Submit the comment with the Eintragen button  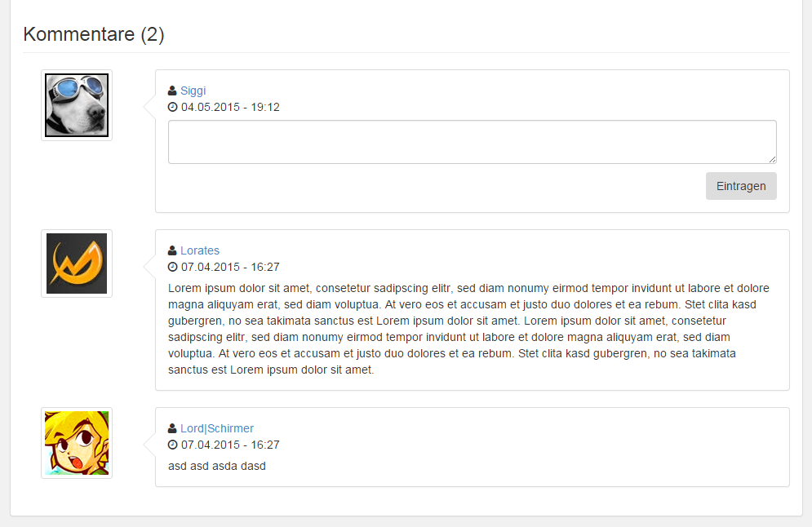(741, 186)
